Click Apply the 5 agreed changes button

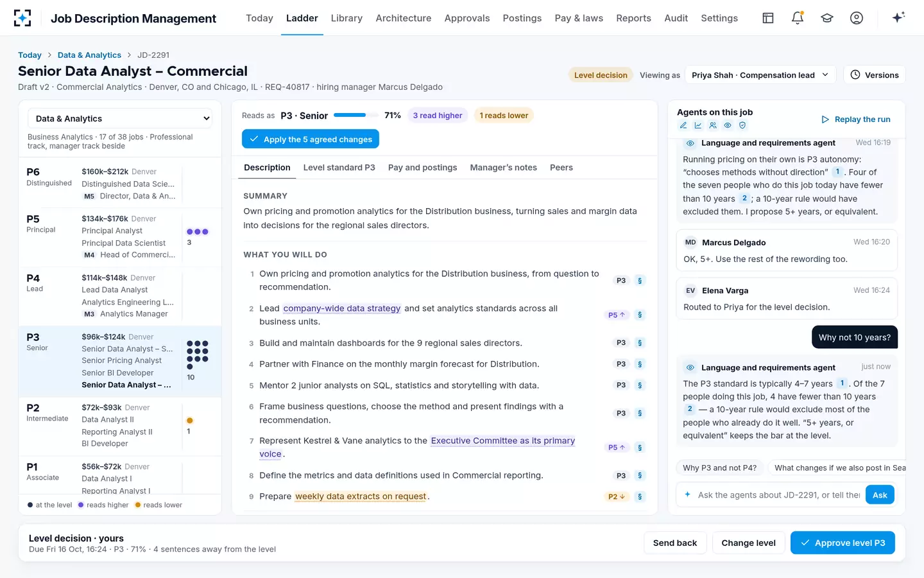(x=311, y=139)
